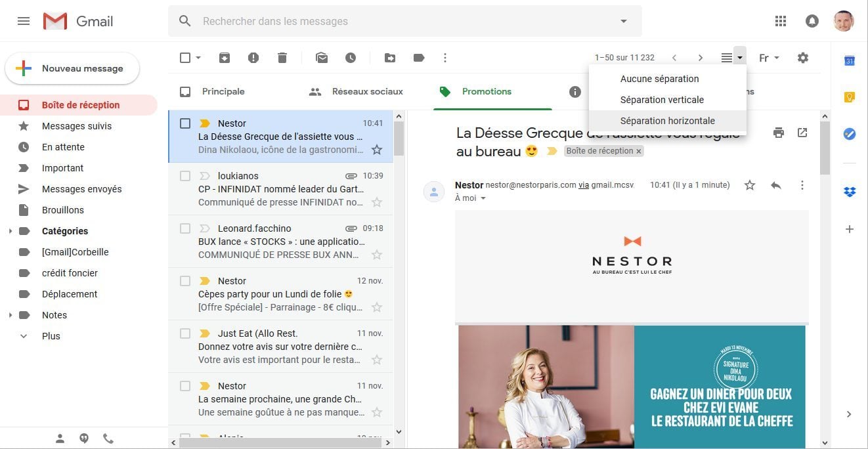868x449 pixels.
Task: Click the plus to get add-ons
Action: (x=850, y=229)
